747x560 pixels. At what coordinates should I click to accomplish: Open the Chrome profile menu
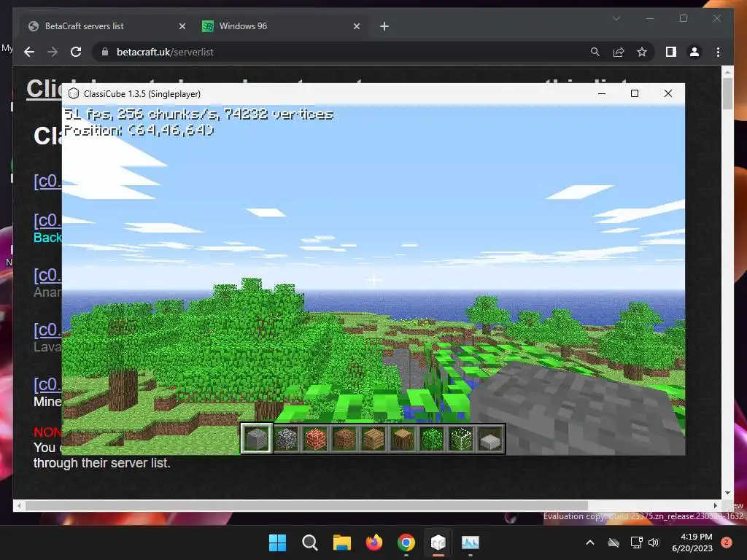click(x=694, y=52)
